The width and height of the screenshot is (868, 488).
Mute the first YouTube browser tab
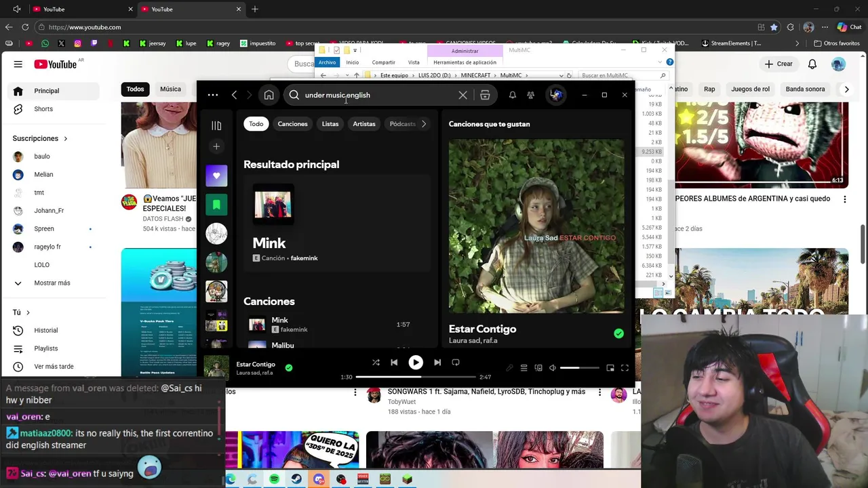click(x=16, y=9)
